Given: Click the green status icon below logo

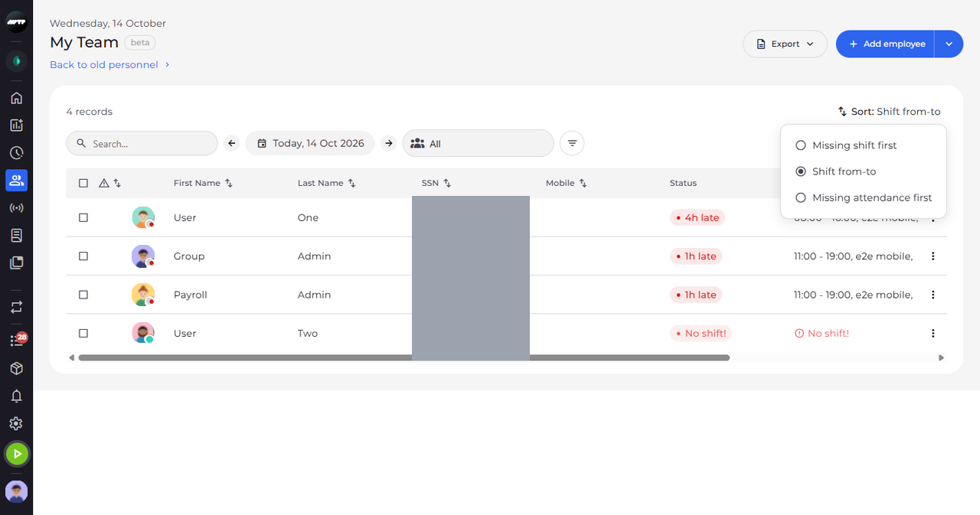Looking at the screenshot, I should 16,61.
